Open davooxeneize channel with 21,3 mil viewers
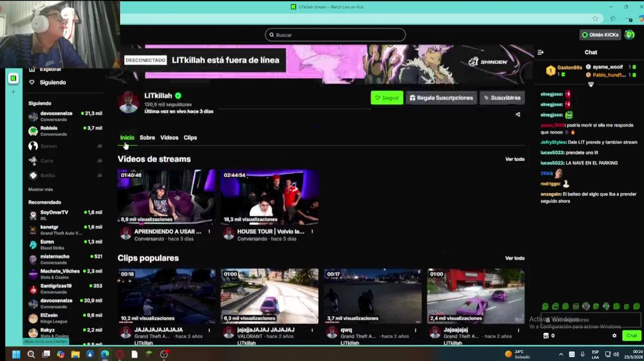Screen dimensions: 644x361 point(65,116)
